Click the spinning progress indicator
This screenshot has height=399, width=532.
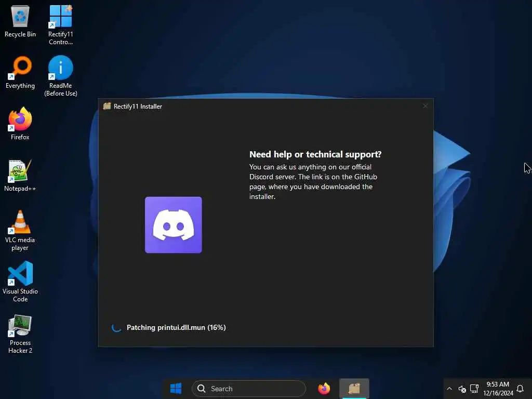[116, 327]
